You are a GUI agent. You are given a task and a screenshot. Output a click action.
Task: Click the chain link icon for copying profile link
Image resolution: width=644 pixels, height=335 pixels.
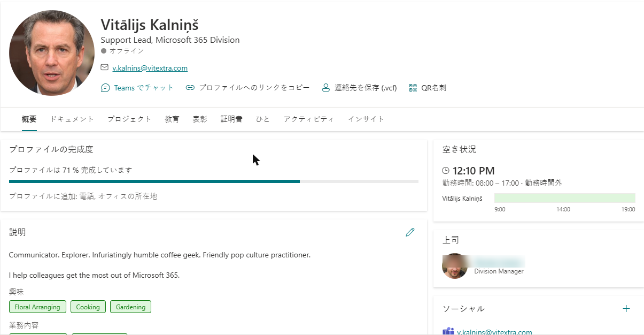(x=190, y=88)
